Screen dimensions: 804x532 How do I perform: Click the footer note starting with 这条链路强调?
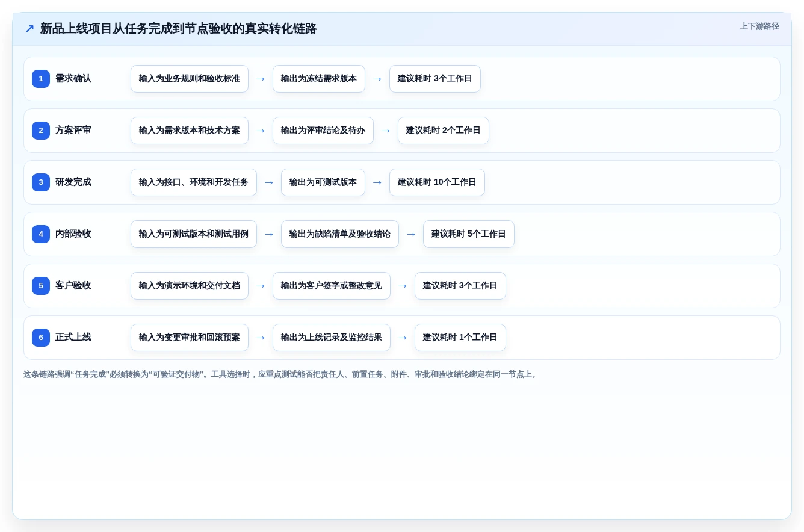(x=281, y=374)
